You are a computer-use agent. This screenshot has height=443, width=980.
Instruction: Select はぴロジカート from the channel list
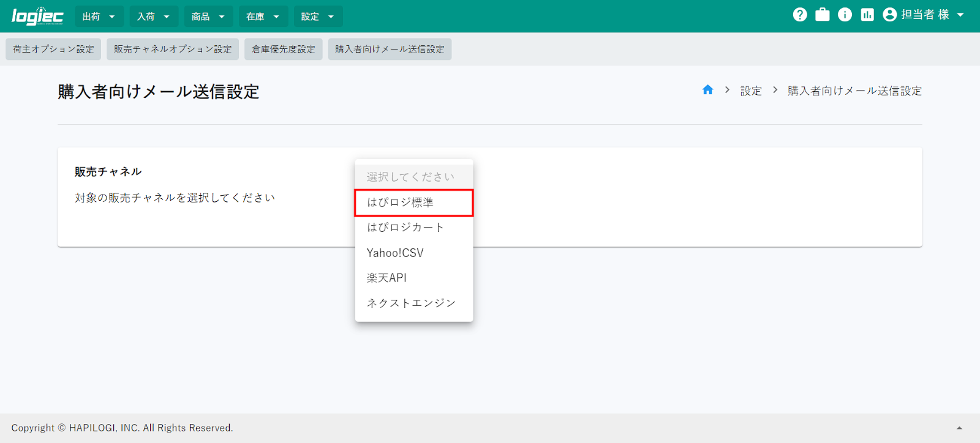(x=414, y=228)
